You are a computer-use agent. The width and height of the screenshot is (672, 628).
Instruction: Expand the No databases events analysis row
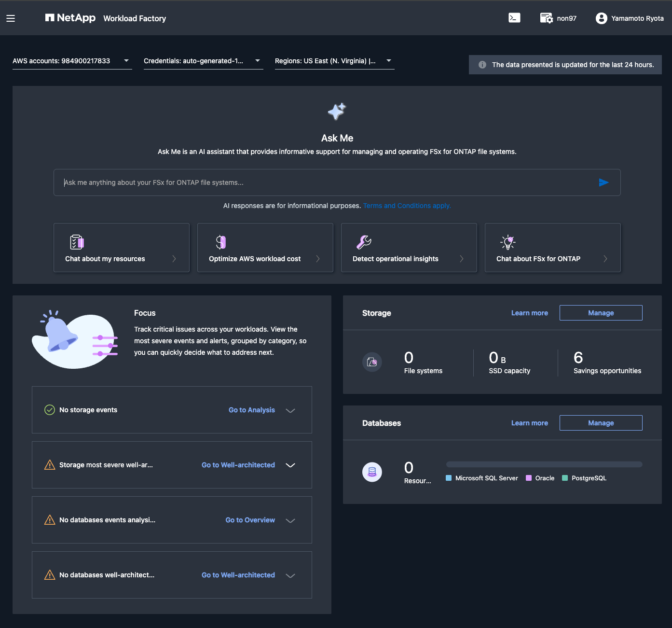click(290, 520)
